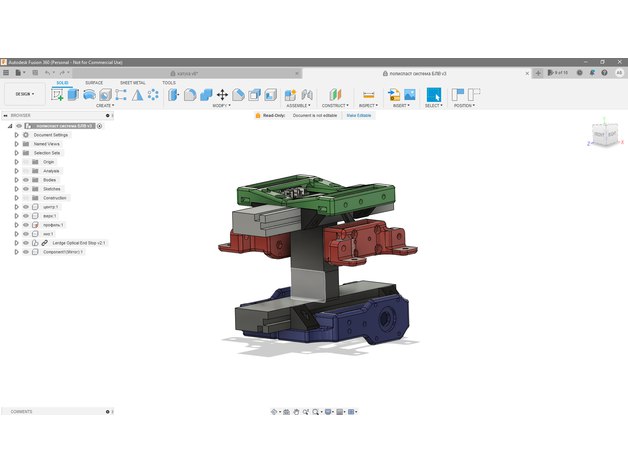
Task: Open the Help question mark icon
Action: (x=604, y=73)
